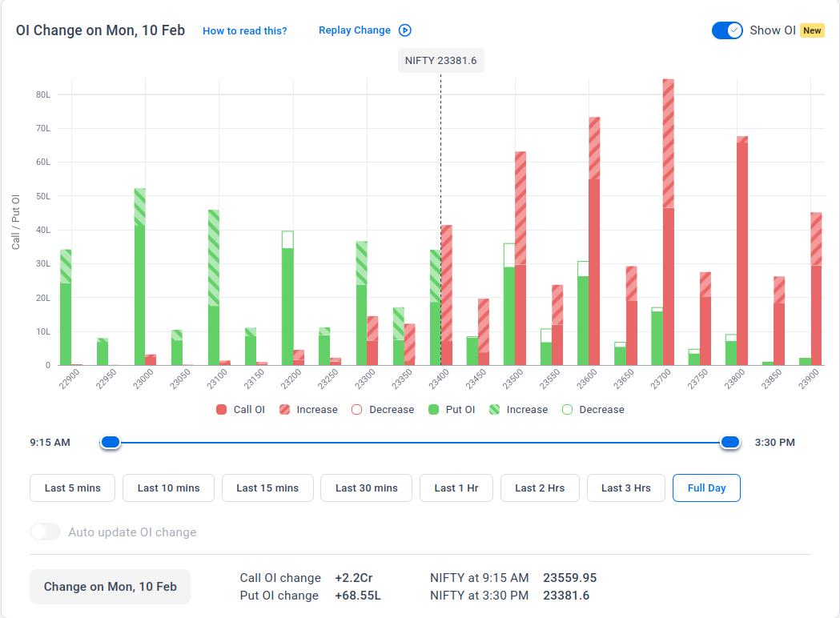The image size is (840, 618).
Task: Click the 23400 strike axis label
Action: (438, 379)
